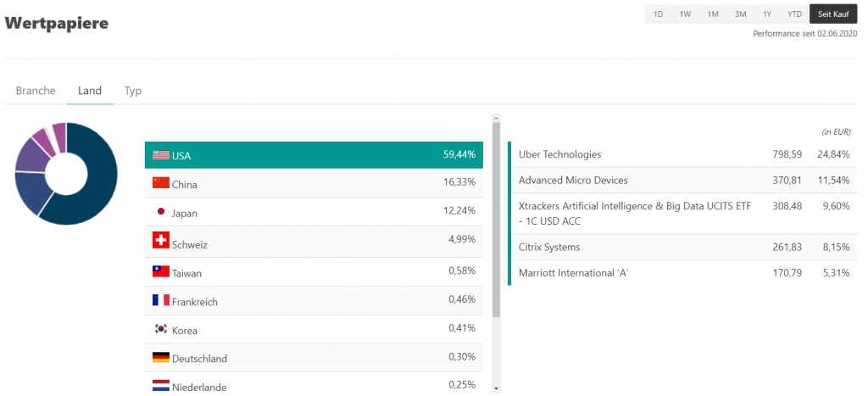This screenshot has height=396, width=868.
Task: Set performance period to 3M
Action: pos(741,14)
